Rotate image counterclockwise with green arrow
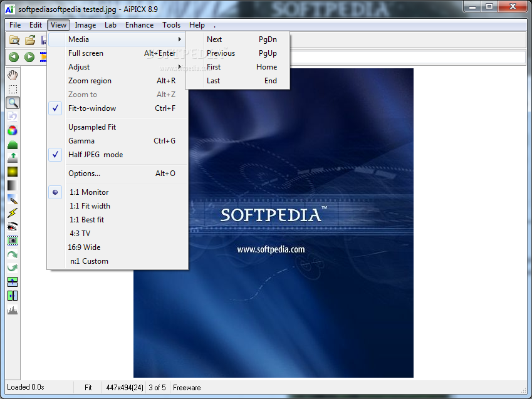 [x=13, y=268]
